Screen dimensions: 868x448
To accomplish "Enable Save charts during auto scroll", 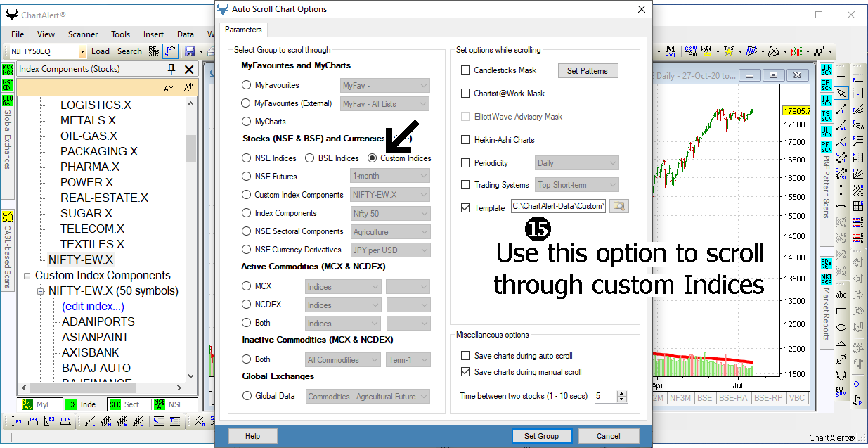I will (465, 356).
